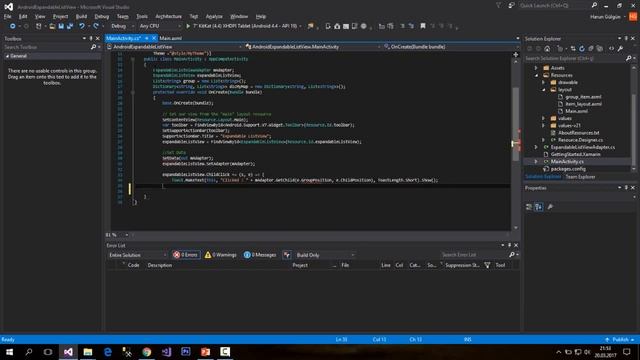Expand the values-v21 folder node
The width and height of the screenshot is (640, 360).
click(543, 126)
